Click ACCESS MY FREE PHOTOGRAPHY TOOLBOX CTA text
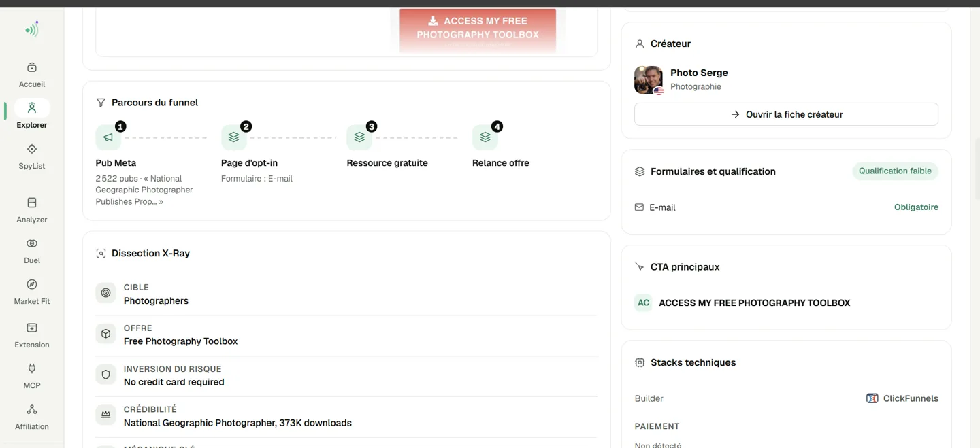Screen dimensions: 980x448 755,303
